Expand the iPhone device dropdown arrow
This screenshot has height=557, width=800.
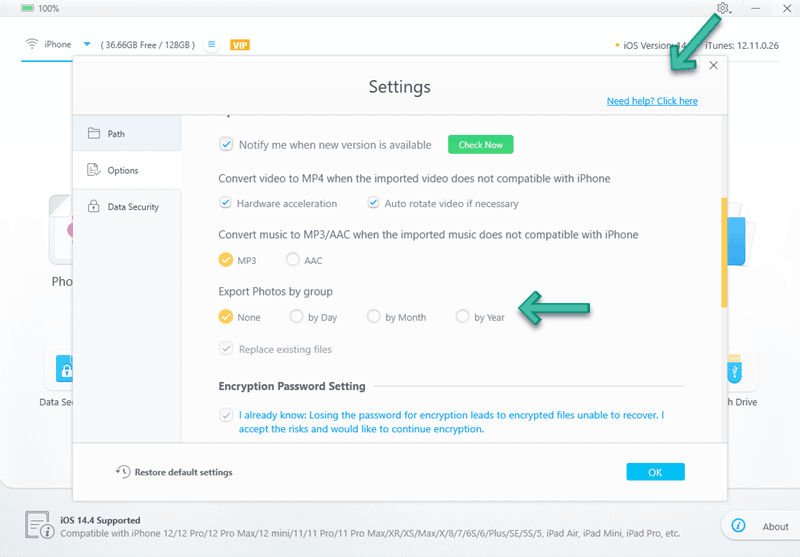point(87,44)
